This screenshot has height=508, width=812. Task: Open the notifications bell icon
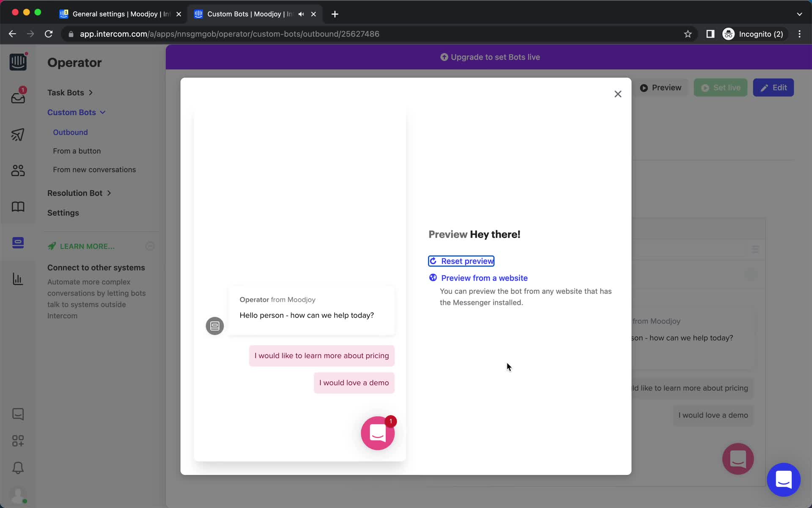coord(18,468)
